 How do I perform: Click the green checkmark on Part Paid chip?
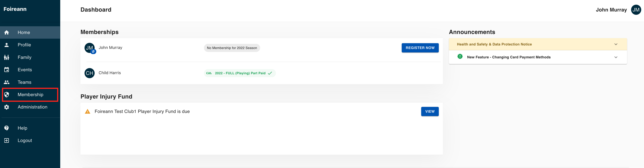[x=270, y=73]
